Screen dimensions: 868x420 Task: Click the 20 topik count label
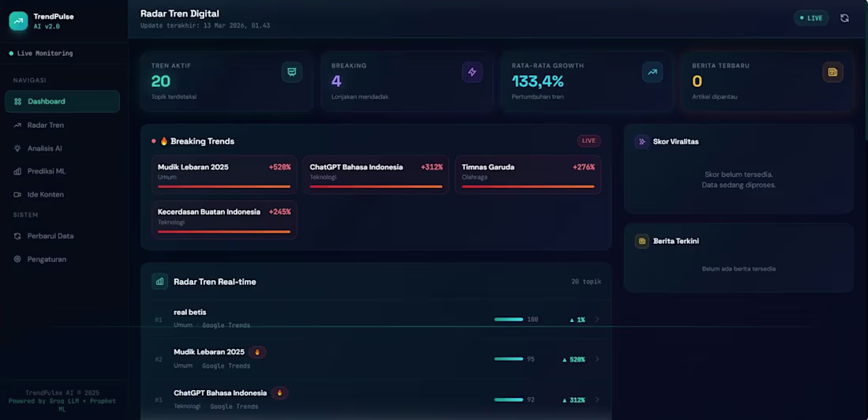click(x=586, y=282)
